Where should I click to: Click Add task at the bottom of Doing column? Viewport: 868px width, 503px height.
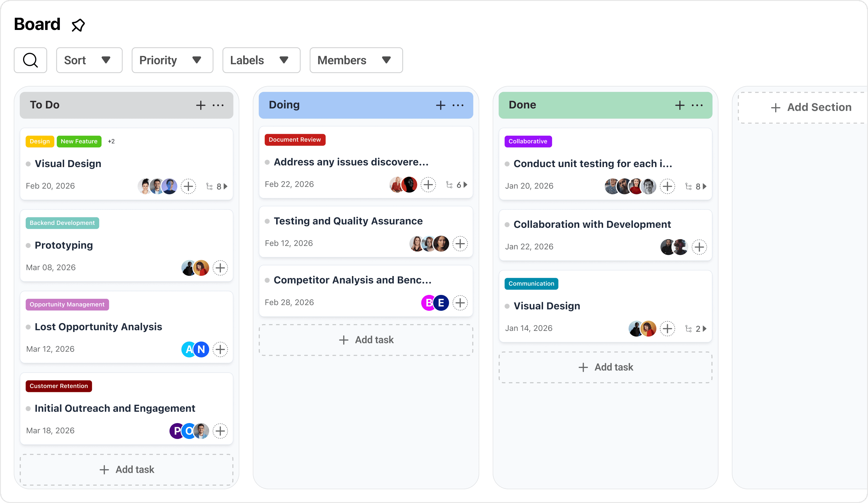(x=365, y=340)
